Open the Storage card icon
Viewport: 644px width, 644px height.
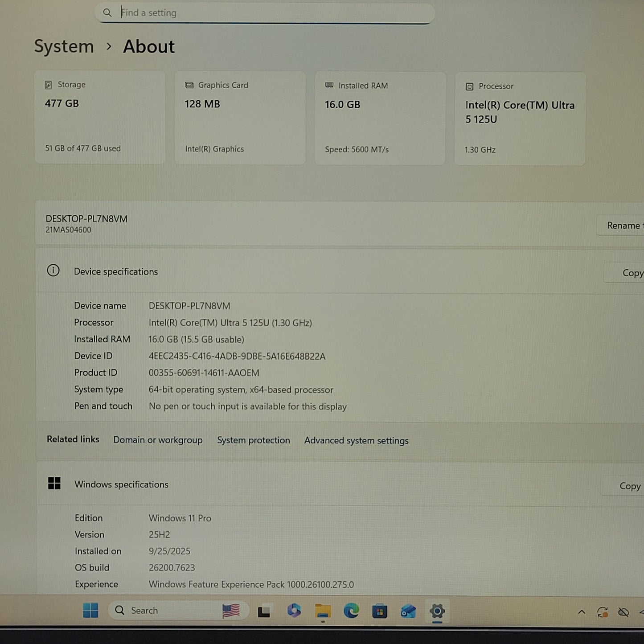click(48, 84)
